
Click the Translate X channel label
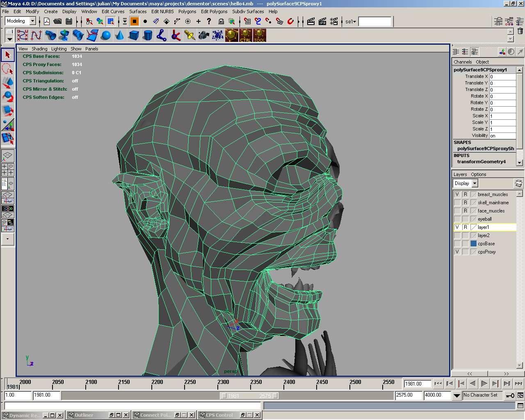(476, 76)
